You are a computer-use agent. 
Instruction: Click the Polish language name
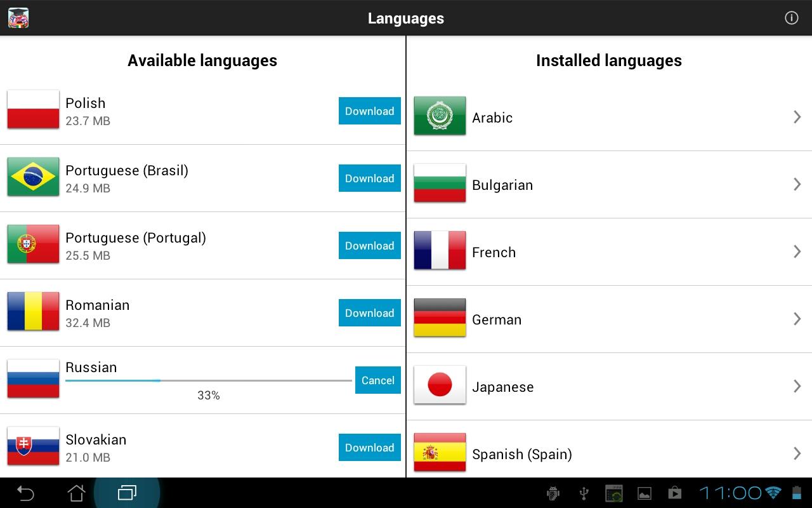(x=86, y=103)
